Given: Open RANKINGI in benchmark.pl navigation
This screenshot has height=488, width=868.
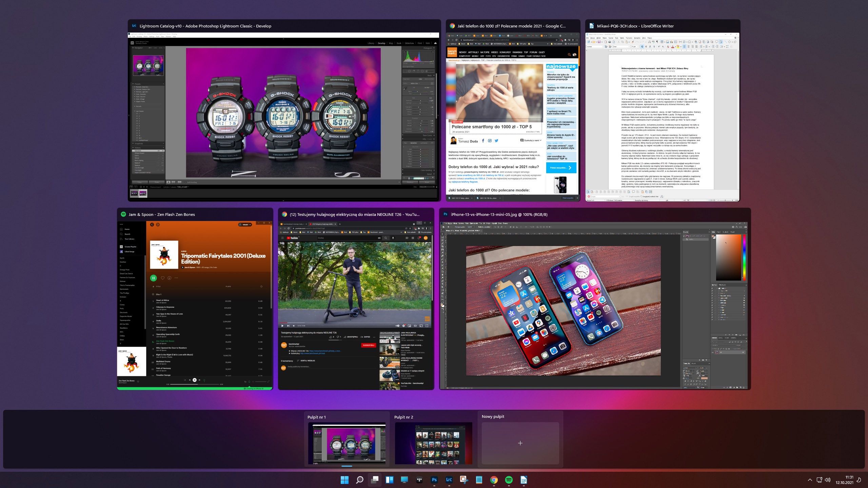Looking at the screenshot, I should [517, 52].
